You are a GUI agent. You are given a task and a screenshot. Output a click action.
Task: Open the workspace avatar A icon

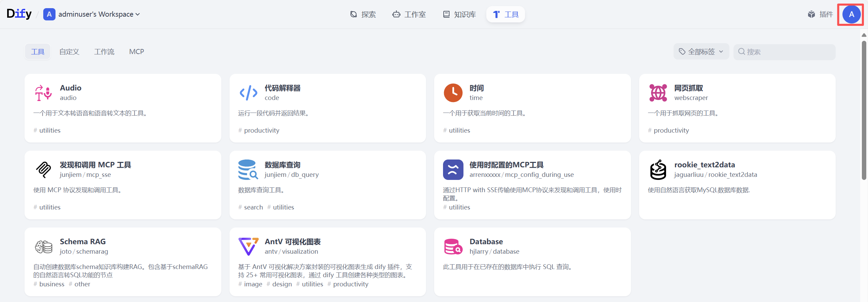coord(49,14)
